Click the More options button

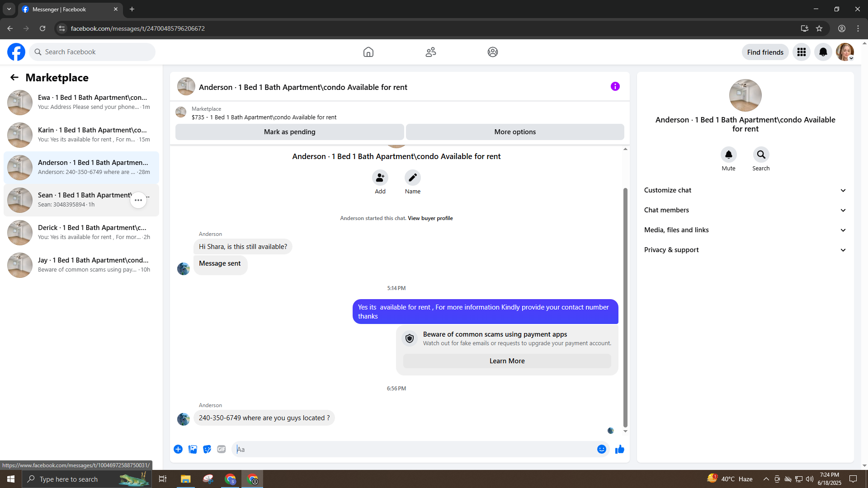[515, 132]
